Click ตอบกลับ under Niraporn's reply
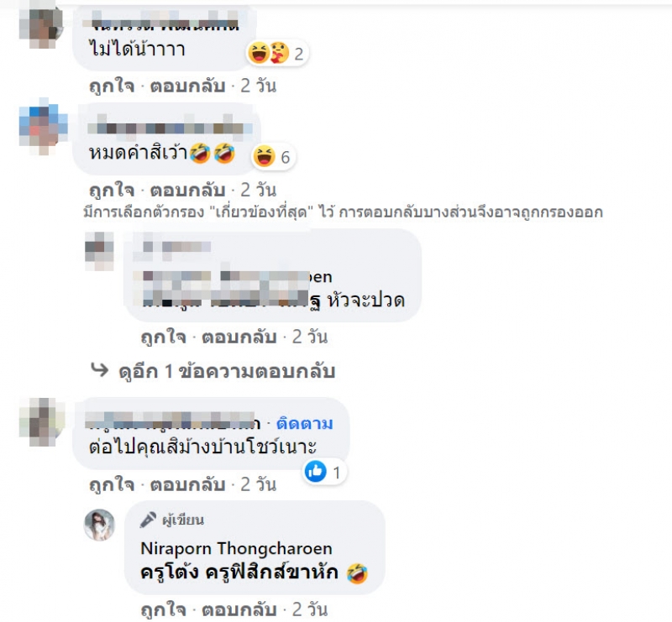The image size is (672, 622). pos(239,609)
